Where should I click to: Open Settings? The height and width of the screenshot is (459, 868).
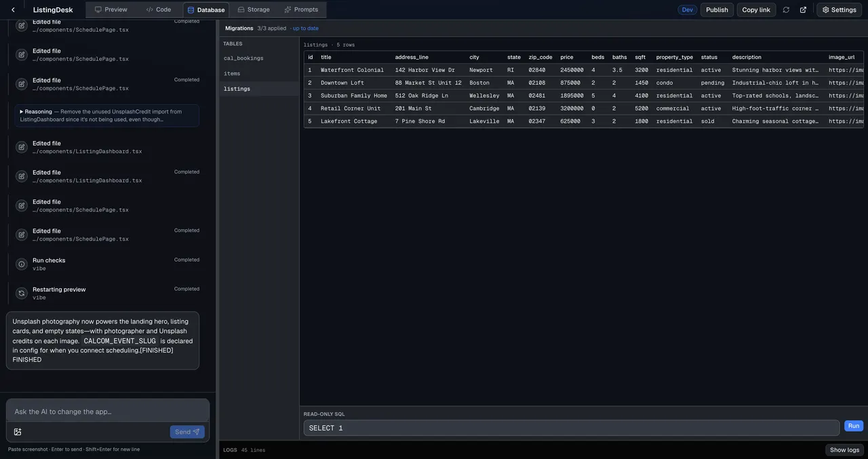click(x=839, y=9)
